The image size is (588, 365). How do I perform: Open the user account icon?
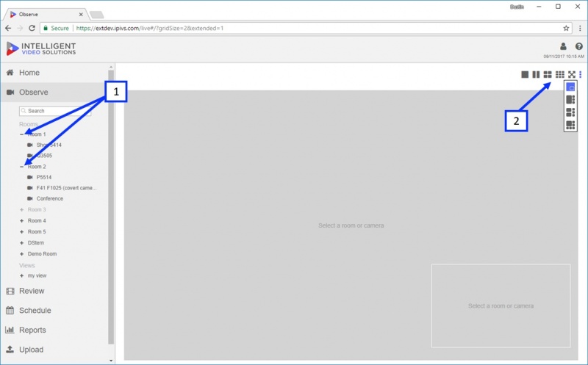pyautogui.click(x=563, y=46)
